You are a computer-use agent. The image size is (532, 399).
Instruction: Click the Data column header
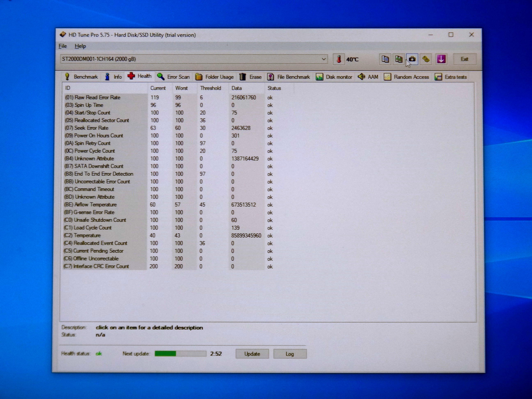point(247,88)
